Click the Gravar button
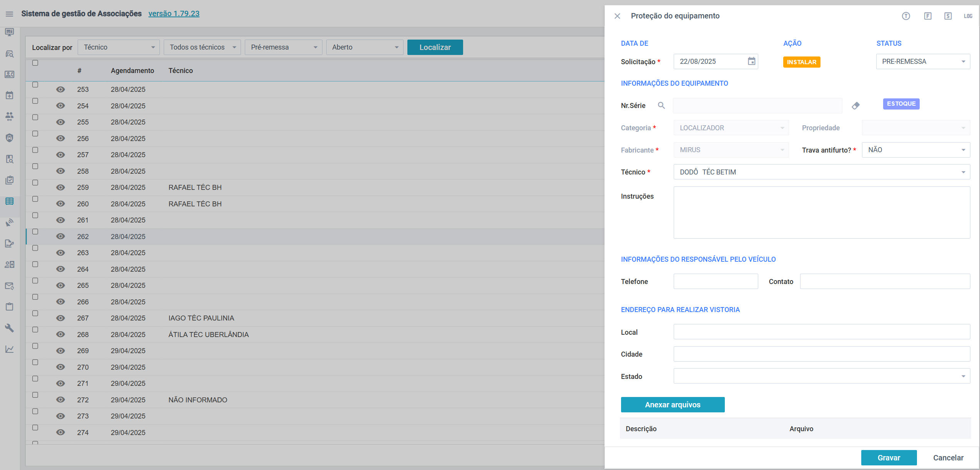The image size is (980, 470). click(x=889, y=458)
